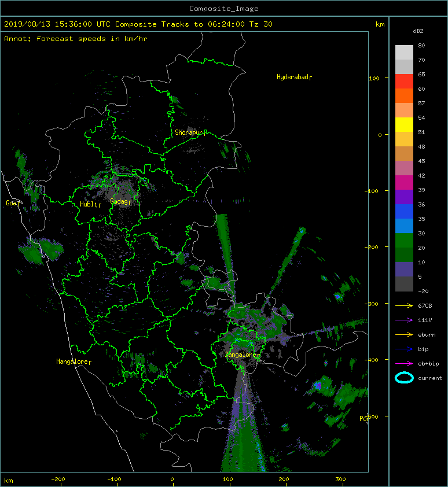Click the 67CB legend label
Viewport: 448px width, 487px height.
(x=425, y=306)
